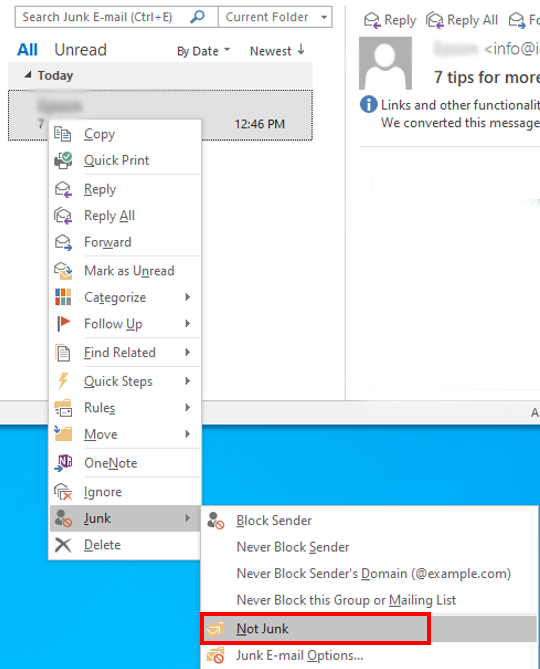Click the Reply All icon in context menu
540x669 pixels.
(63, 215)
